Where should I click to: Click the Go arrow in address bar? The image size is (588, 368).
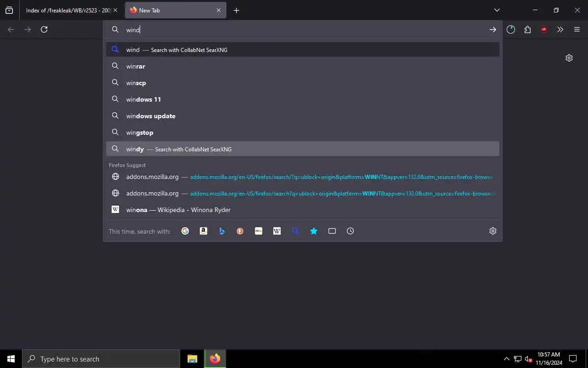pyautogui.click(x=492, y=29)
